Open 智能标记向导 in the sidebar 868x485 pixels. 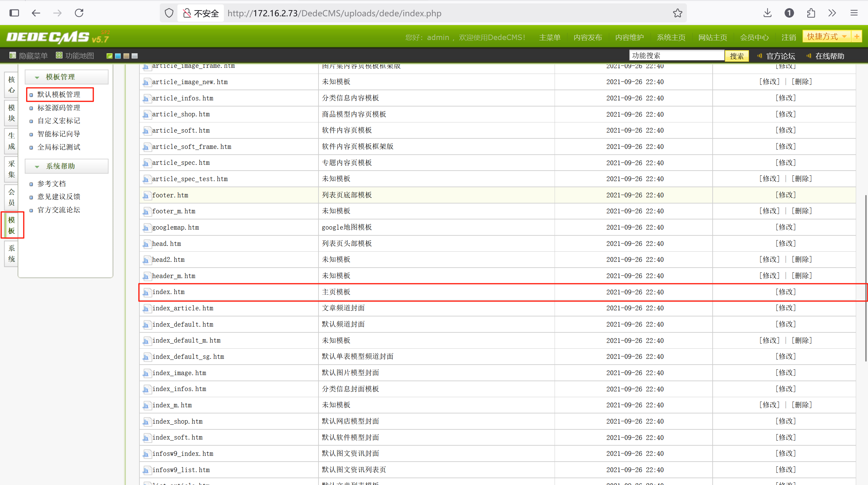tap(59, 134)
